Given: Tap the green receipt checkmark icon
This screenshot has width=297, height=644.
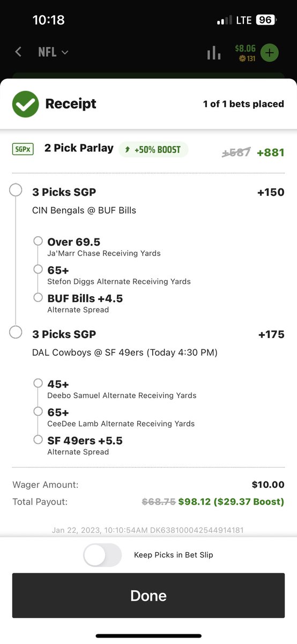Looking at the screenshot, I should (26, 104).
